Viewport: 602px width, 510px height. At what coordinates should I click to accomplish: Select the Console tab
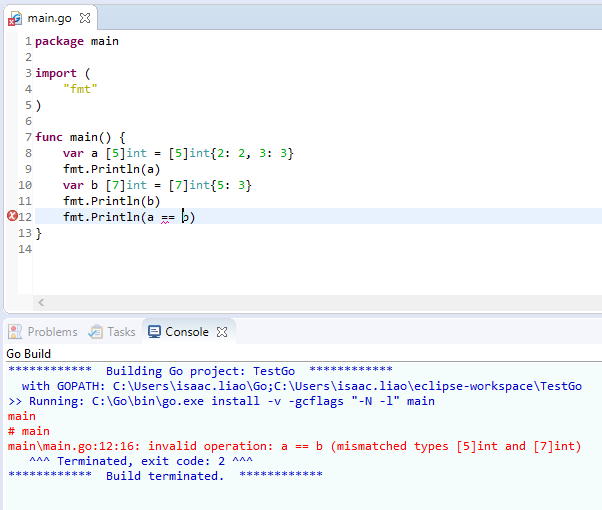pyautogui.click(x=187, y=332)
